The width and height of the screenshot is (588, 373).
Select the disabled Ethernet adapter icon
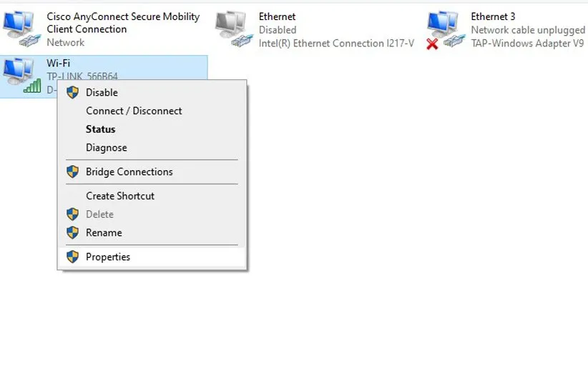pos(233,30)
